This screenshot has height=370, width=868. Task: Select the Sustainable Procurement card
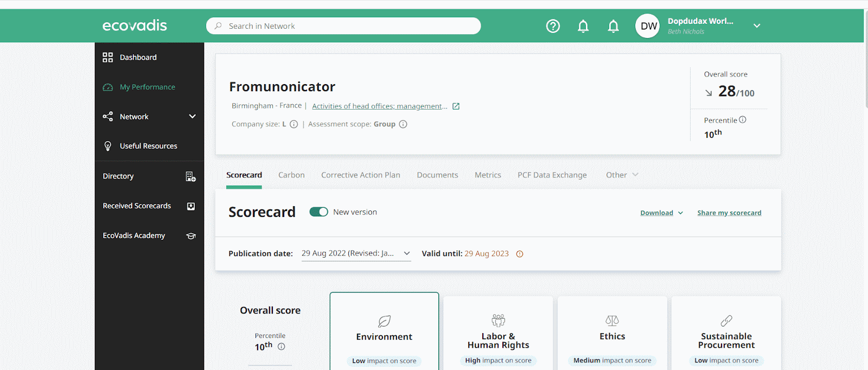(726, 333)
